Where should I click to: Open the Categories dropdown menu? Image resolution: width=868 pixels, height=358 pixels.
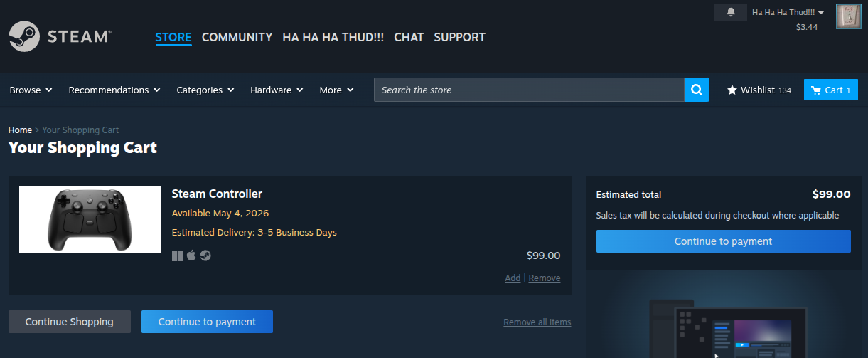coord(205,90)
